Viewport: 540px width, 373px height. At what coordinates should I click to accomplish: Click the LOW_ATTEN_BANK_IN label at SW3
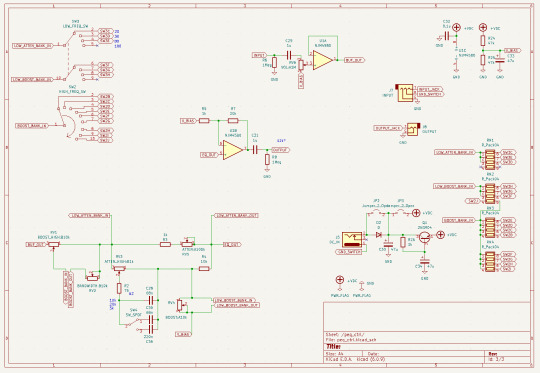[33, 45]
